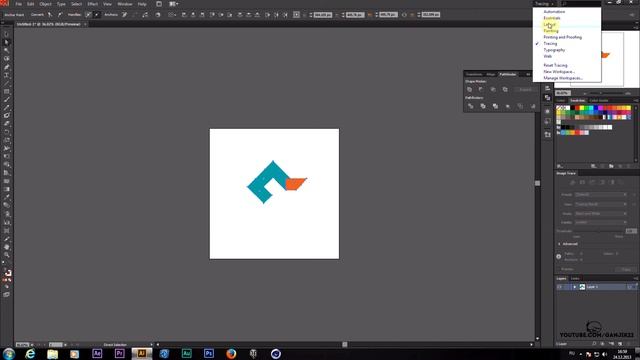Select the Hand tool

(7, 247)
